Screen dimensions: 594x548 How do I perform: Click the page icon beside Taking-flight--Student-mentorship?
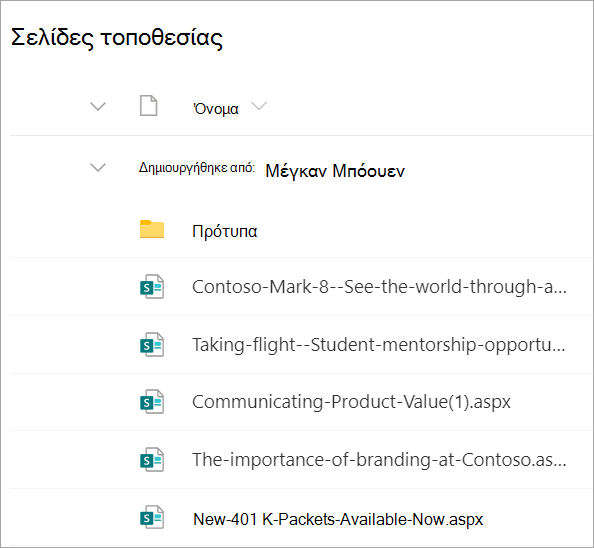point(152,345)
